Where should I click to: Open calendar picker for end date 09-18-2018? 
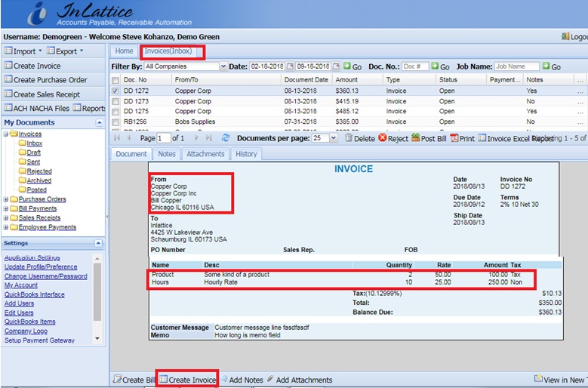tap(336, 66)
